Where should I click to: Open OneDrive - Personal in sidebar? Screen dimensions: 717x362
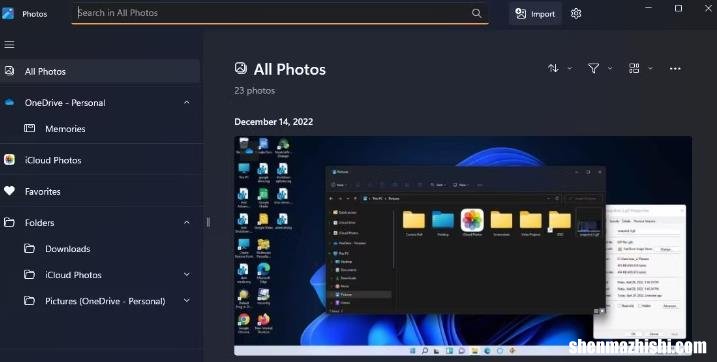[100, 102]
